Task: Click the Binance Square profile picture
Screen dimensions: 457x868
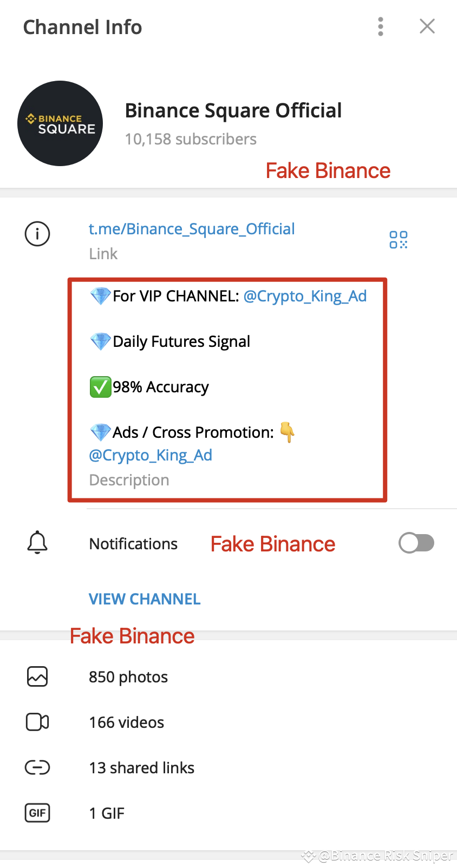Action: (x=60, y=123)
